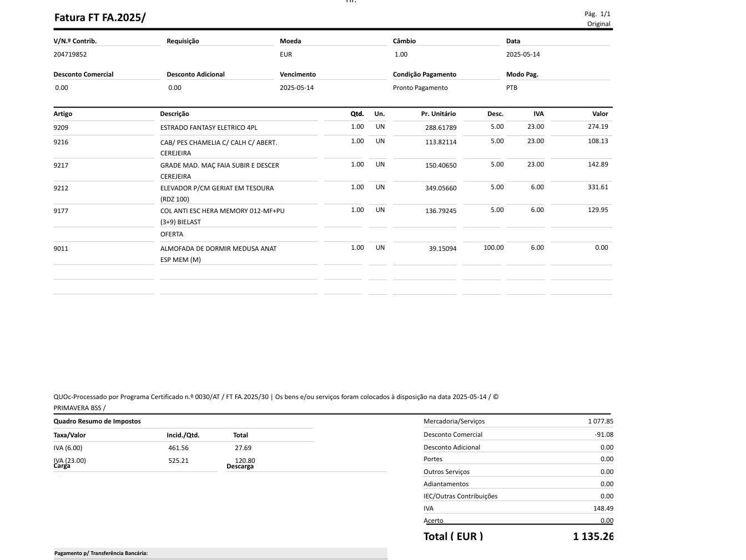Screen dimensions: 746x560
Task: Select article code 9217
Action: click(61, 165)
